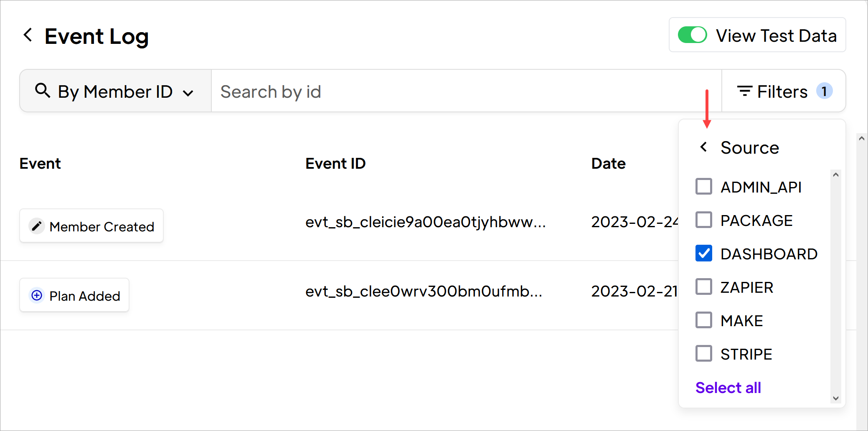Click the filter count badge

pyautogui.click(x=825, y=91)
